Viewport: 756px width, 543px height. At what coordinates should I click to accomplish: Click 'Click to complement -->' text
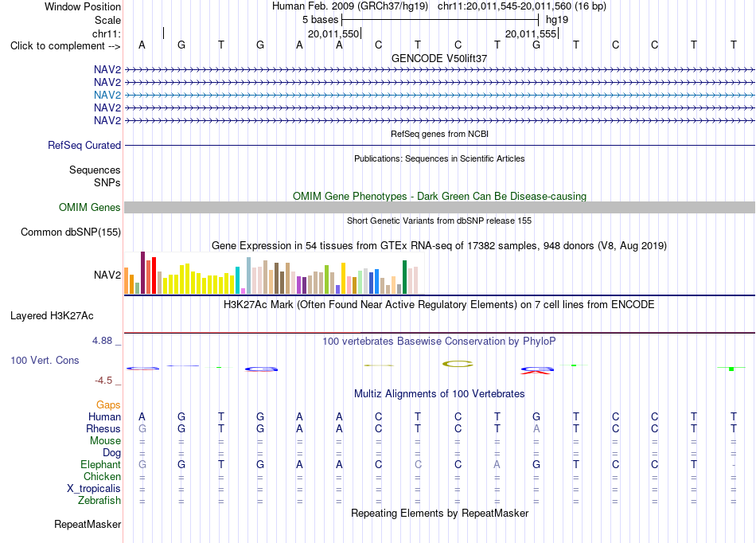65,46
